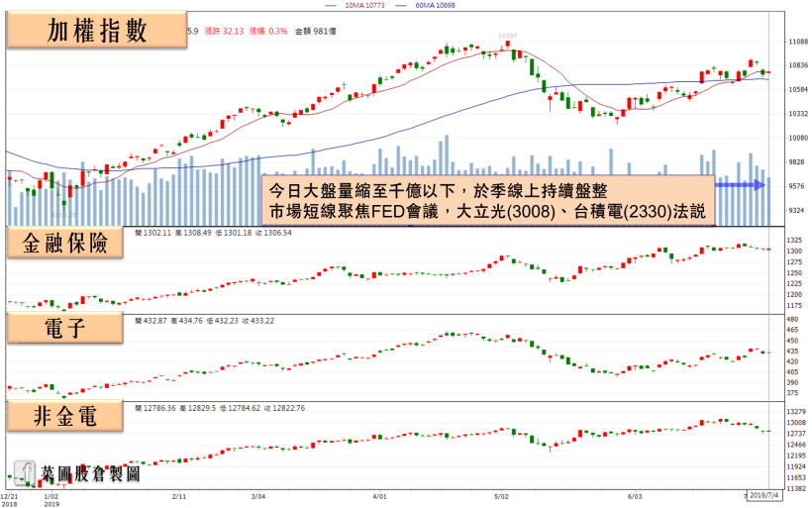Click the 2019/7/4 cursor date box
The height and width of the screenshot is (508, 812).
[x=764, y=495]
